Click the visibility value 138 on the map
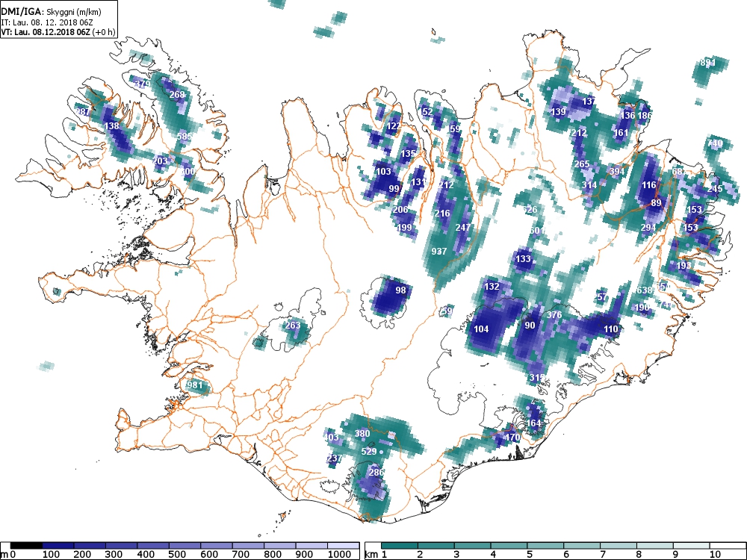This screenshot has height=560, width=747. pyautogui.click(x=111, y=126)
